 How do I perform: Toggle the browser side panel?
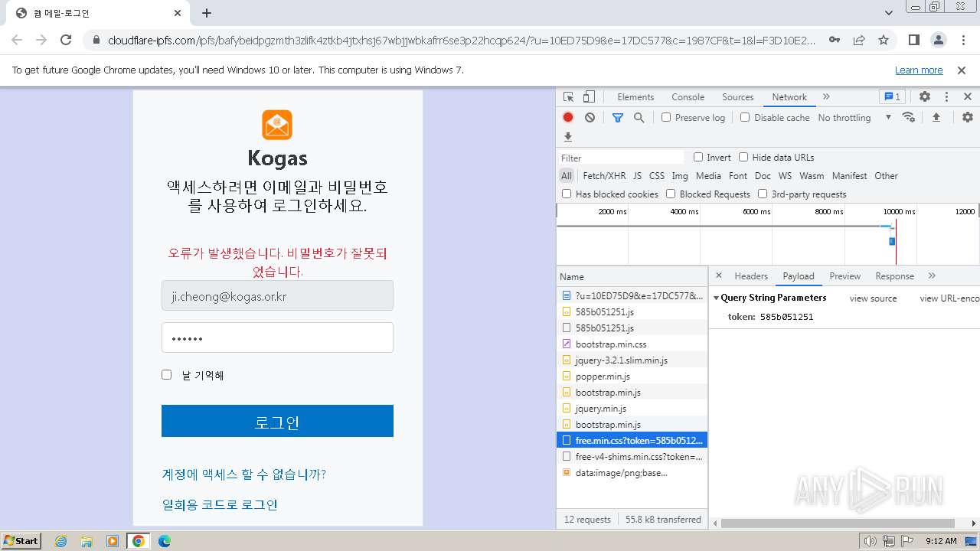914,40
